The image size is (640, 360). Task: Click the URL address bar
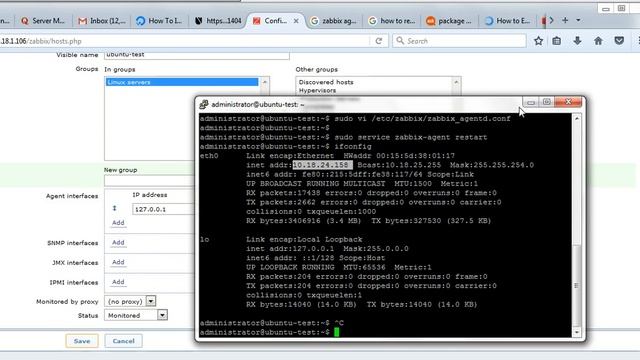(184, 41)
